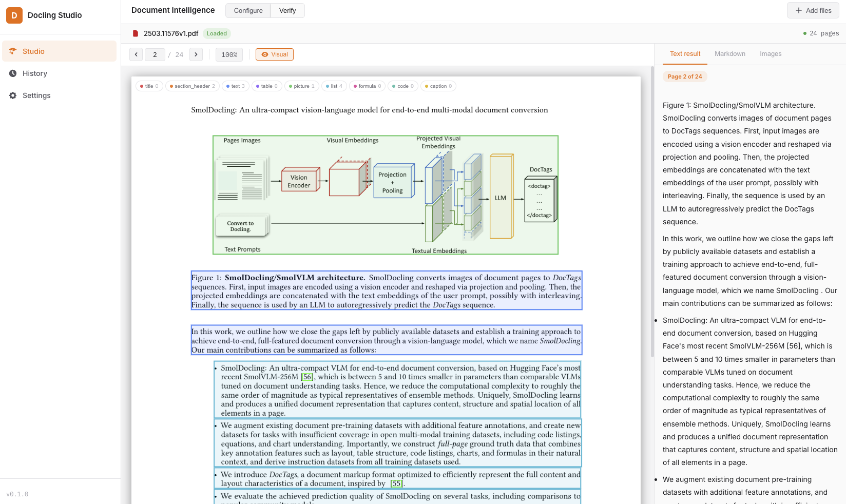This screenshot has height=504, width=846.
Task: Click the Document Intelligence heading
Action: tap(173, 10)
